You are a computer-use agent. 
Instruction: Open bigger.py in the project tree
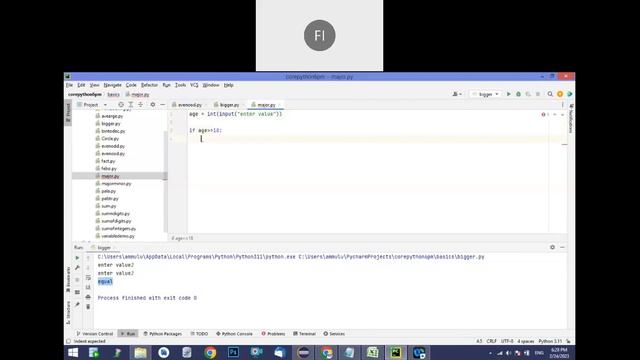coord(111,124)
